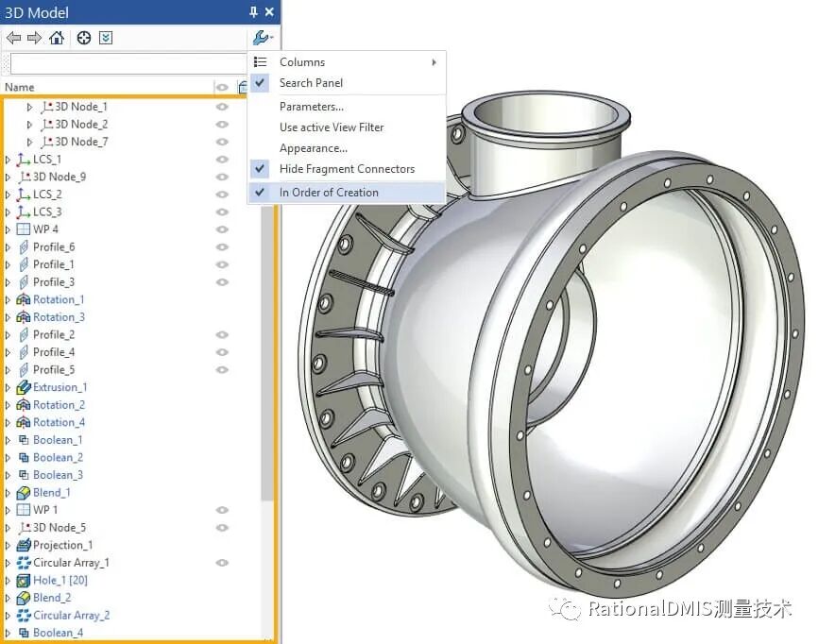Expand the Rotation_1 feature
Screen dimensions: 818x644
[x=8, y=299]
